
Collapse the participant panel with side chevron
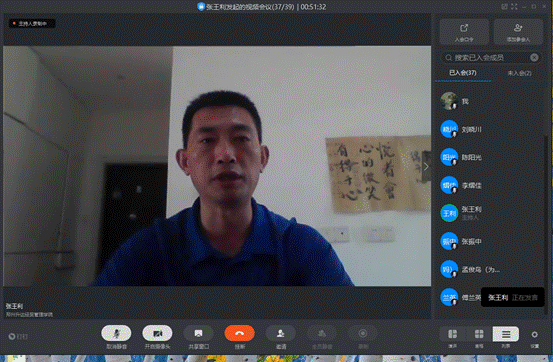coord(426,167)
